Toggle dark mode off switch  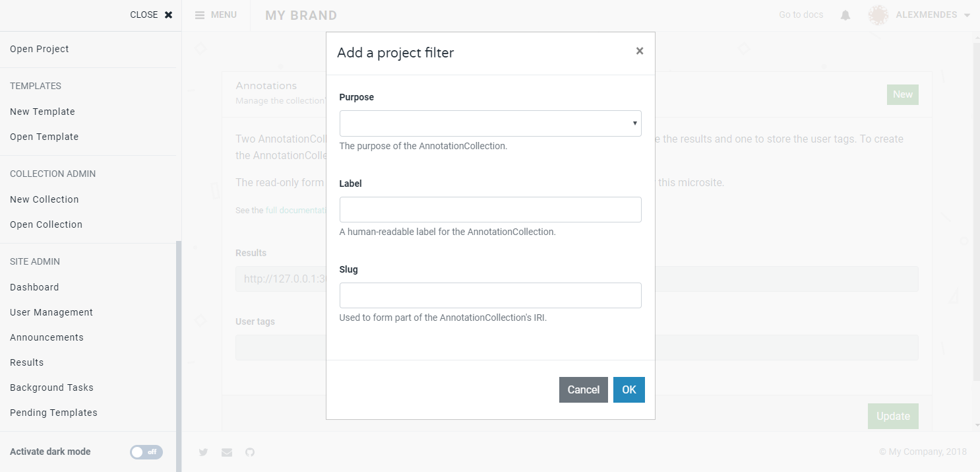(x=146, y=452)
